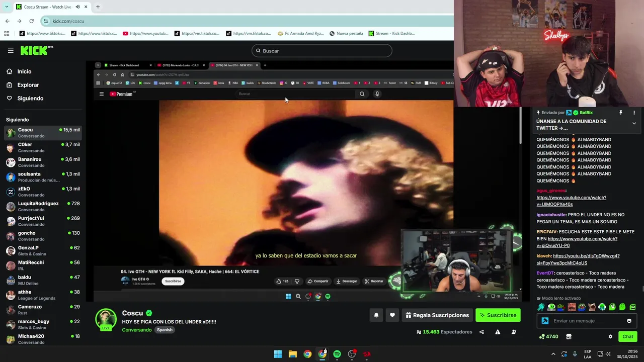Toggle stream notifications bell
This screenshot has height=362, width=644.
[x=376, y=315]
